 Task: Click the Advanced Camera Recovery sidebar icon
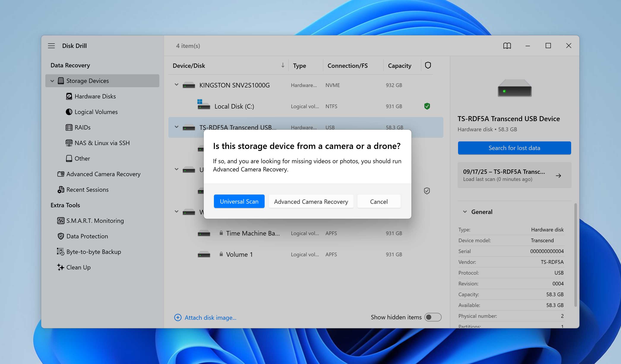coord(61,174)
